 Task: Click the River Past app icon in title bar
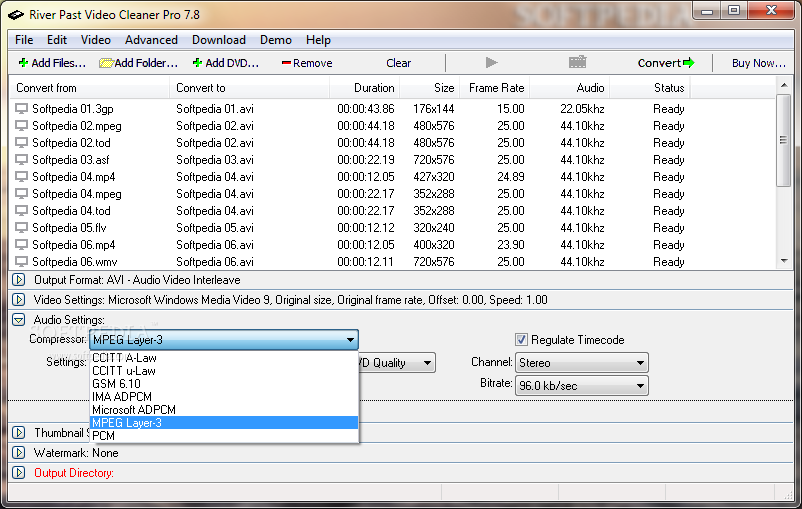[16, 15]
